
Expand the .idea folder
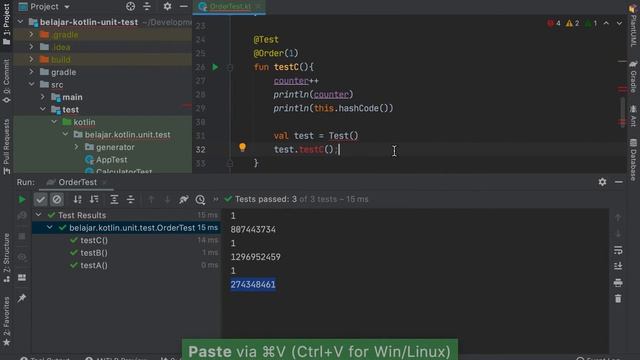[x=31, y=47]
